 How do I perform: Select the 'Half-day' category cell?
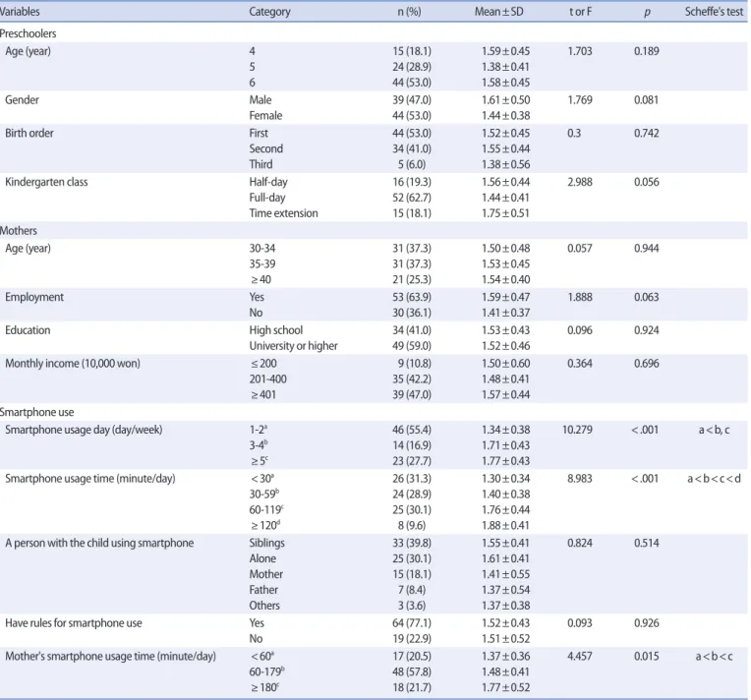[268, 182]
